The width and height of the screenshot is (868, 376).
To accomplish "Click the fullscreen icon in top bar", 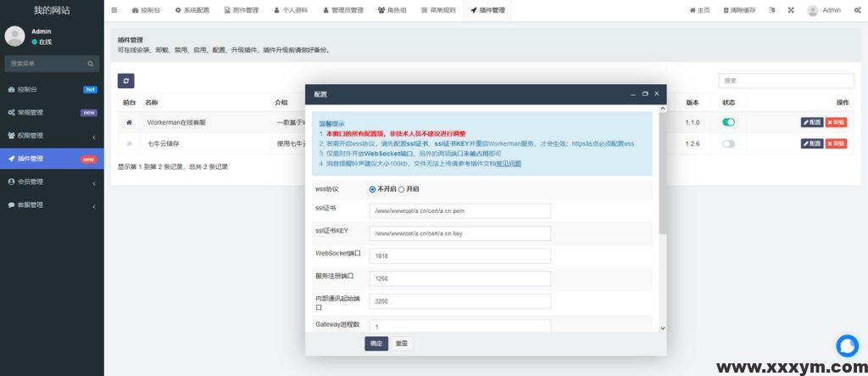I will click(x=791, y=10).
